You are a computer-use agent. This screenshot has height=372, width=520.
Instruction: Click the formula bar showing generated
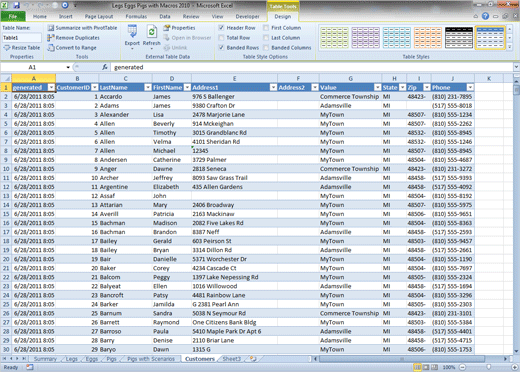(x=312, y=67)
